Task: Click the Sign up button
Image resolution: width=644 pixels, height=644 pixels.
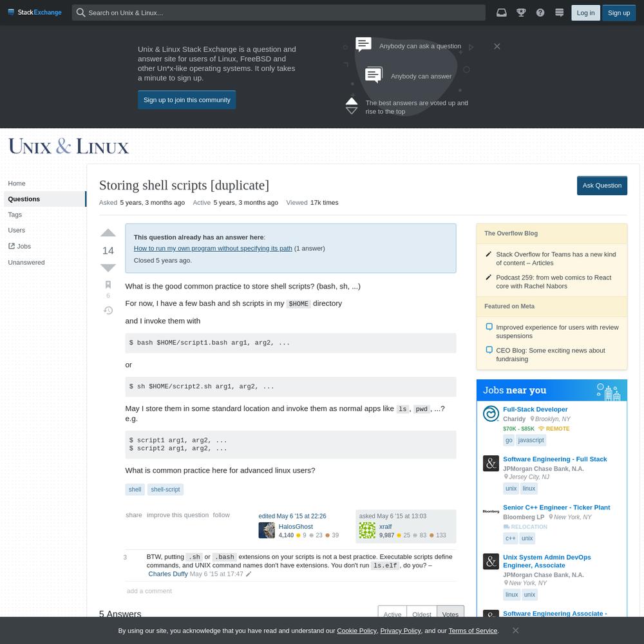Action: pyautogui.click(x=619, y=13)
